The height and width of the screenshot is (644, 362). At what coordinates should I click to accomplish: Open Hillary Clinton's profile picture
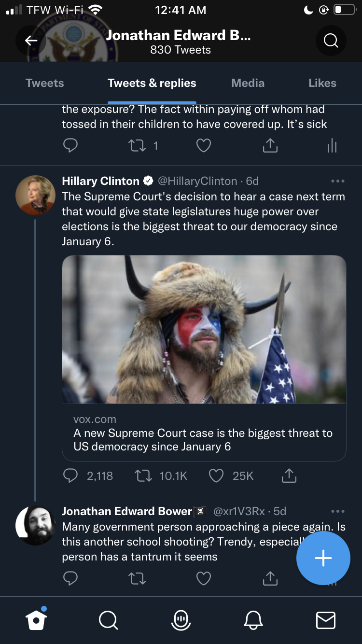pos(35,195)
